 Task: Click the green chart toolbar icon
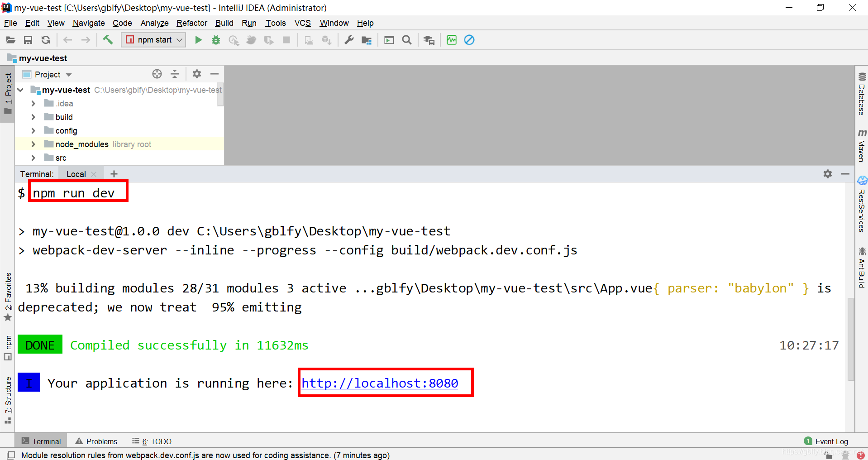click(x=452, y=40)
